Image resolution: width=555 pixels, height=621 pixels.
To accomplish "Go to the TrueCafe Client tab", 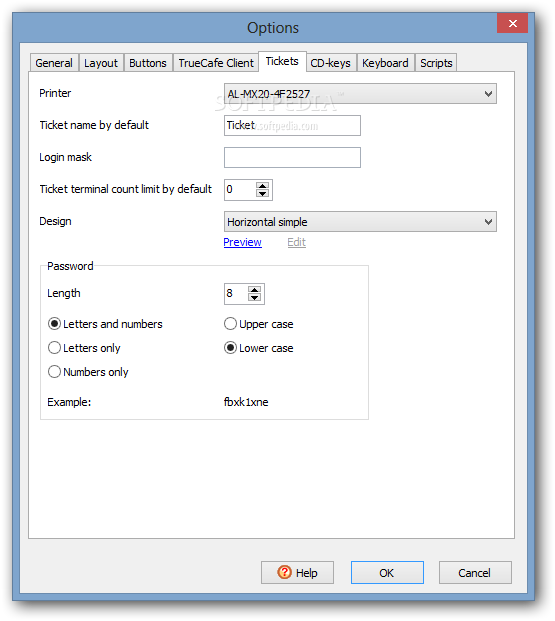I will tap(216, 63).
